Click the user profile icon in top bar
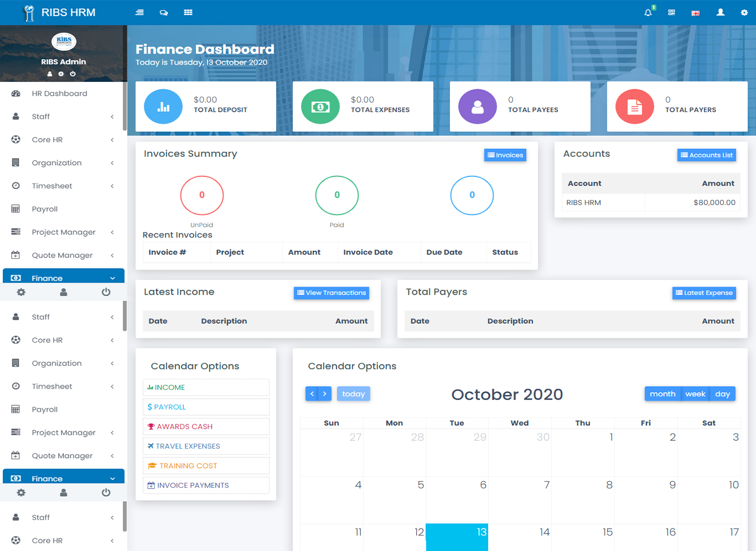This screenshot has height=551, width=756. point(720,12)
